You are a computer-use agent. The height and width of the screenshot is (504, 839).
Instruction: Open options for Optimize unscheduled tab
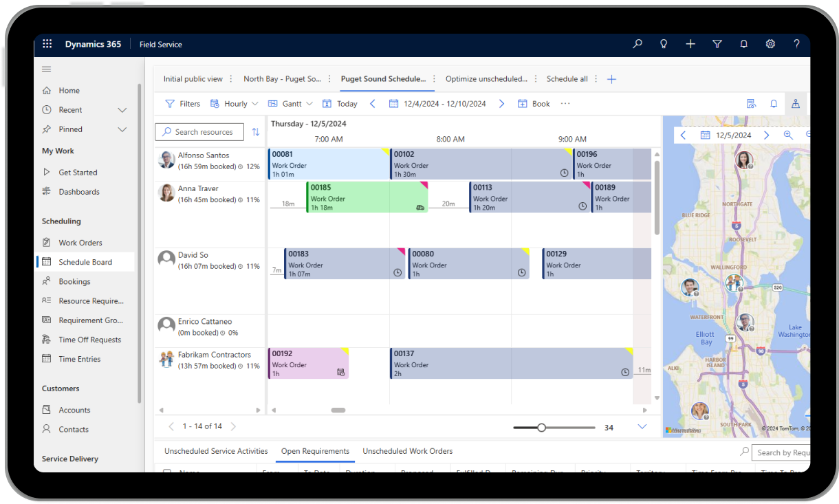click(536, 79)
